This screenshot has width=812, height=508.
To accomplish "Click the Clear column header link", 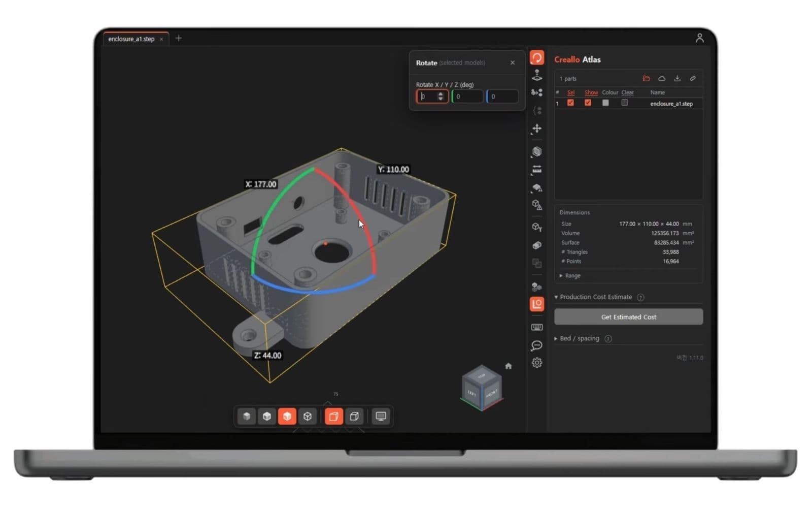I will click(x=628, y=92).
